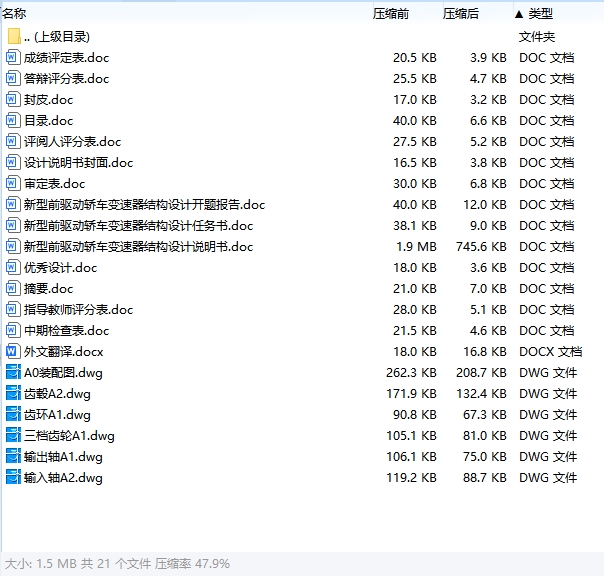Click the 评阅人评分表.doc document icon
This screenshot has width=604, height=576.
tap(12, 141)
